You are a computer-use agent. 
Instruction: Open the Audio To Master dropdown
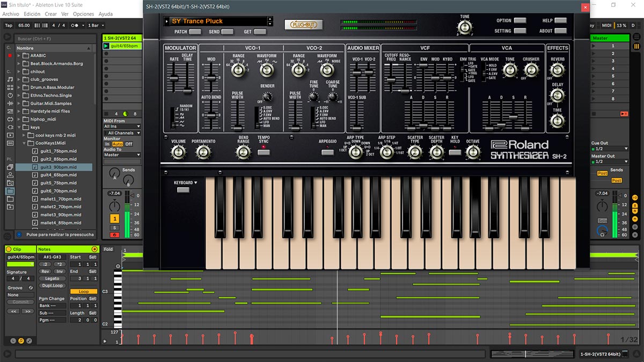click(x=122, y=155)
